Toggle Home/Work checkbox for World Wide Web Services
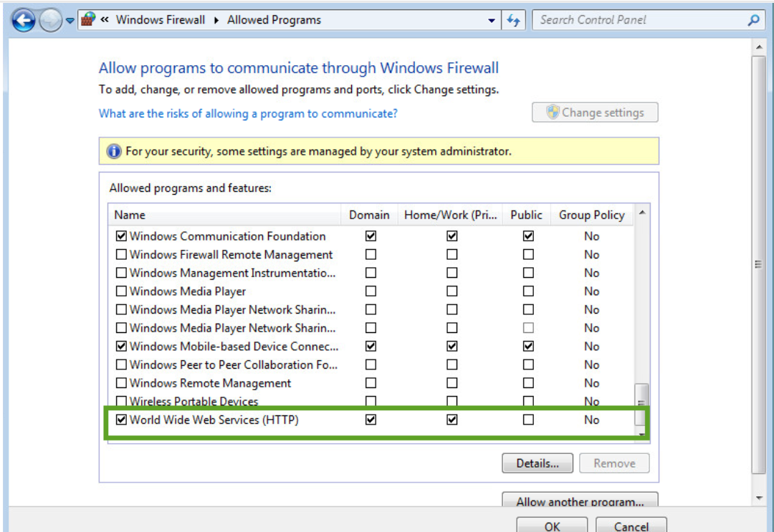 pyautogui.click(x=451, y=420)
